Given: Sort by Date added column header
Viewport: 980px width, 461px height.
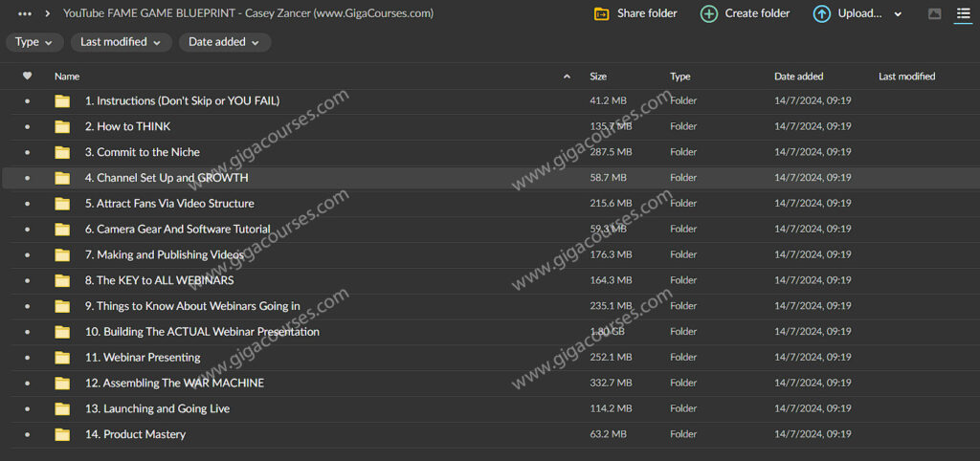Looking at the screenshot, I should pyautogui.click(x=799, y=77).
